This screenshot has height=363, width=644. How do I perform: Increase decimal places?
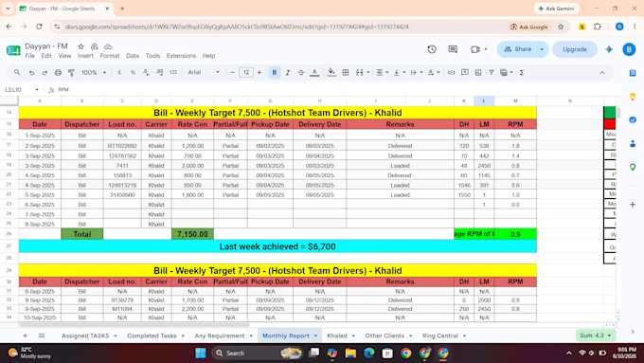(x=159, y=72)
